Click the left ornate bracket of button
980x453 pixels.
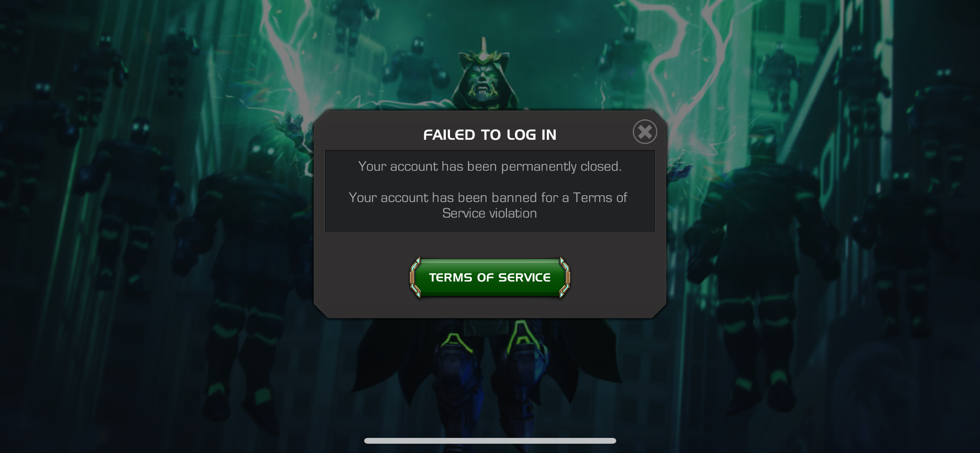click(x=415, y=278)
